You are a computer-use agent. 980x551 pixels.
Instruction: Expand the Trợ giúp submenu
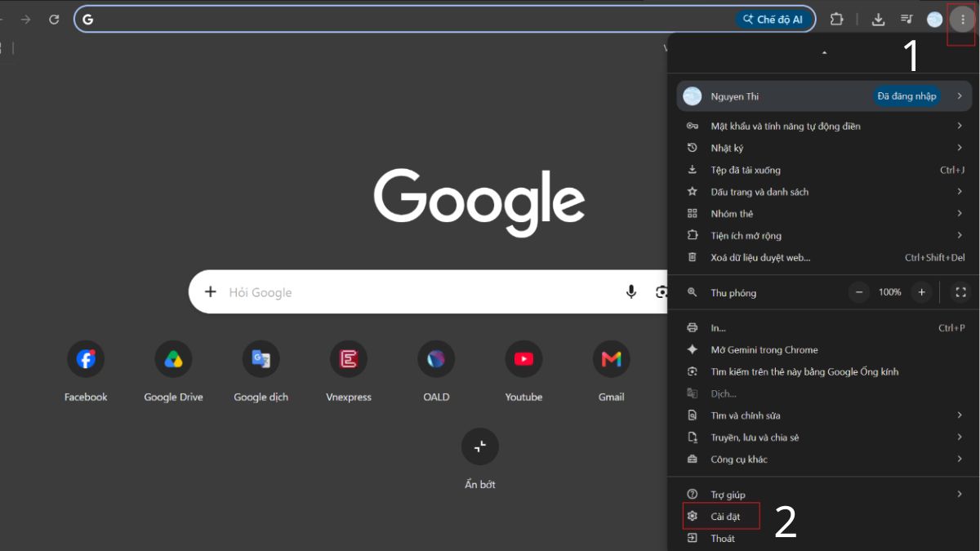point(824,495)
